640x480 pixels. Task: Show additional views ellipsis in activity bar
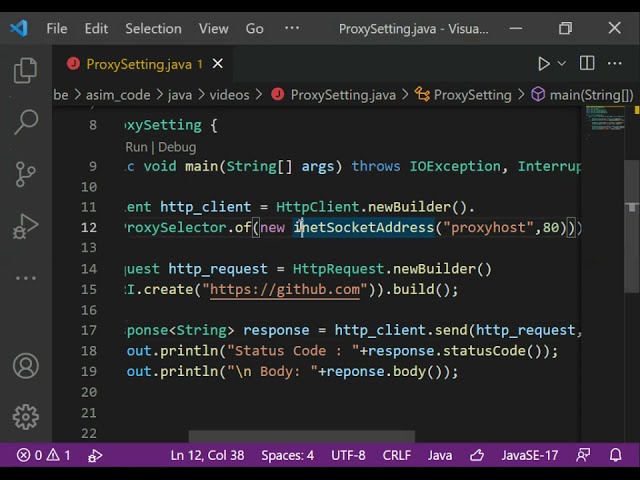pyautogui.click(x=26, y=278)
